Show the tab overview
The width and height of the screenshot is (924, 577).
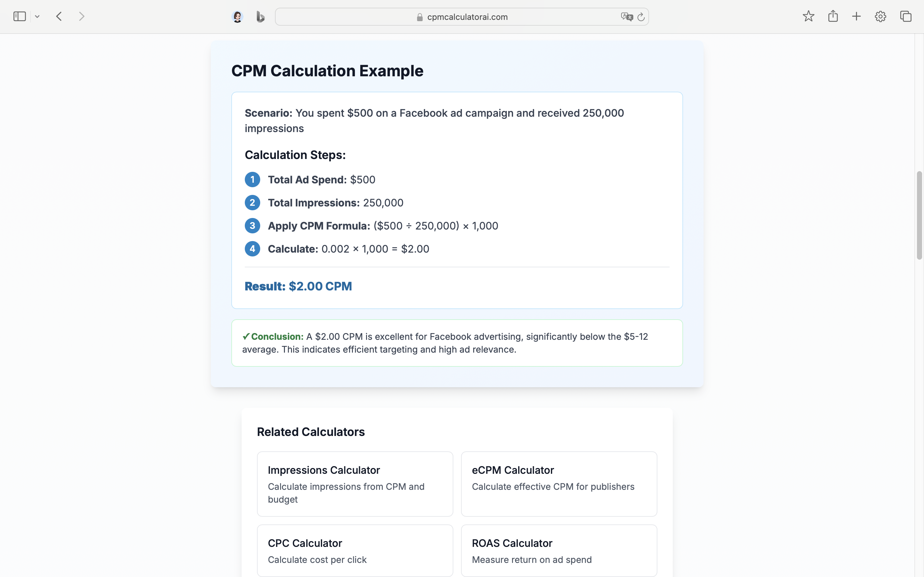coord(905,16)
